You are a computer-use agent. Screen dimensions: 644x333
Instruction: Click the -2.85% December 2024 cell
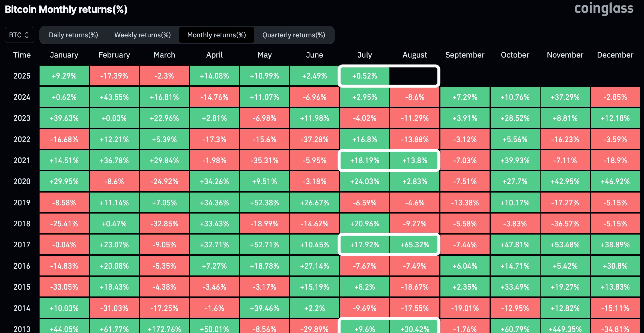[x=615, y=97]
